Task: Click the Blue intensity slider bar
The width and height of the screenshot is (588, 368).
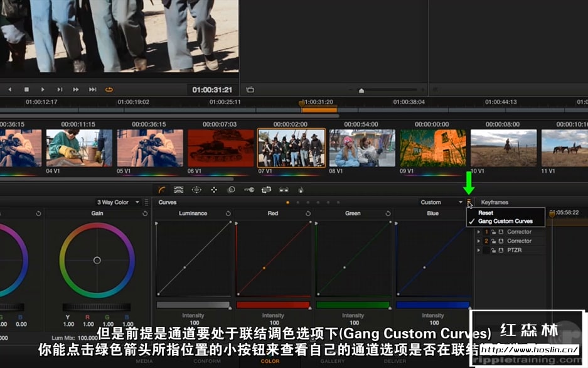Action: click(x=433, y=305)
